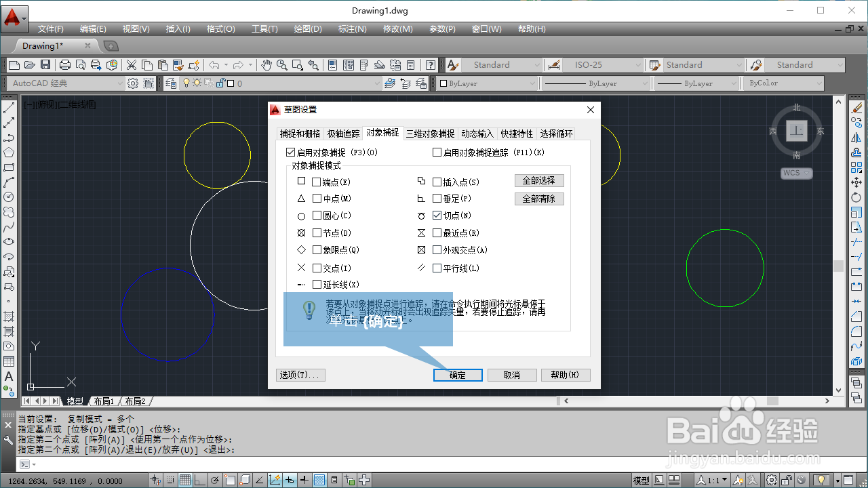Click the Match Properties icon
868x488 pixels.
tap(178, 65)
